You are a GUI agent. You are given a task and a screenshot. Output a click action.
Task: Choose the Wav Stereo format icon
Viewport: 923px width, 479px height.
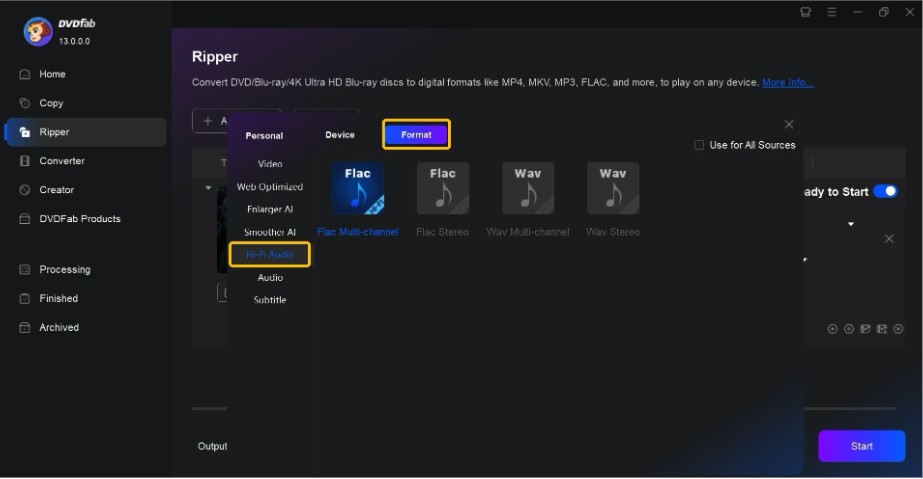coord(613,188)
